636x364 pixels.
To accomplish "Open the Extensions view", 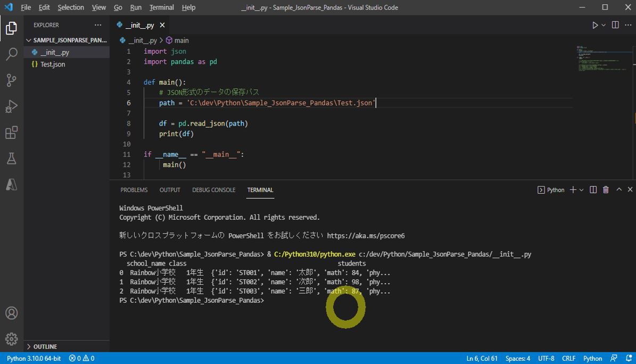I will click(x=12, y=133).
